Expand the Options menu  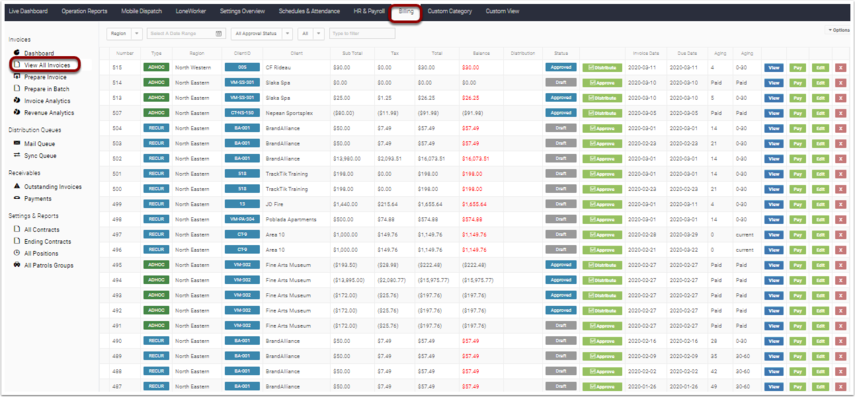coord(839,30)
